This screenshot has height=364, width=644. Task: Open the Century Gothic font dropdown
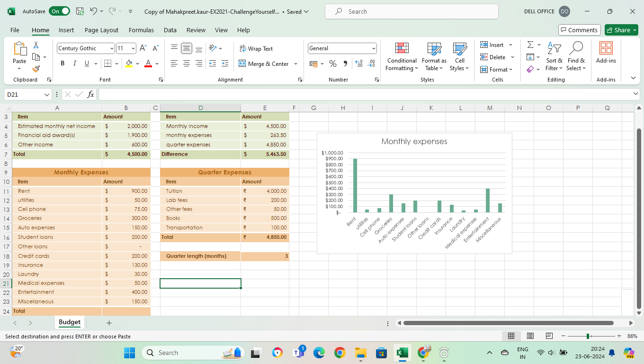tap(112, 48)
